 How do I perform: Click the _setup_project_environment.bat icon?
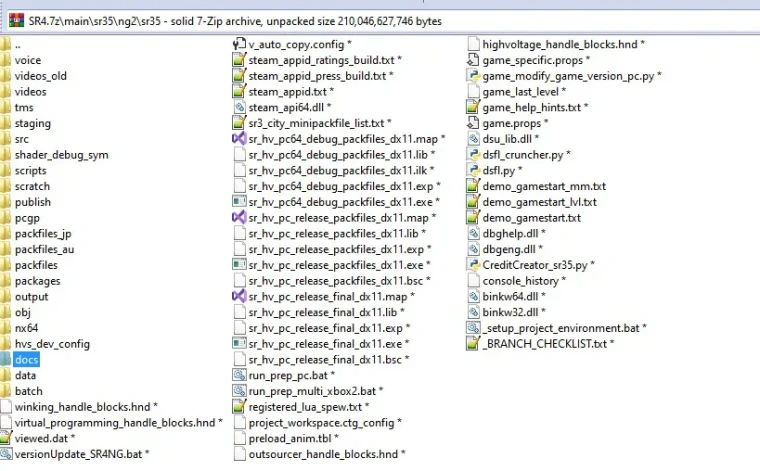[475, 328]
